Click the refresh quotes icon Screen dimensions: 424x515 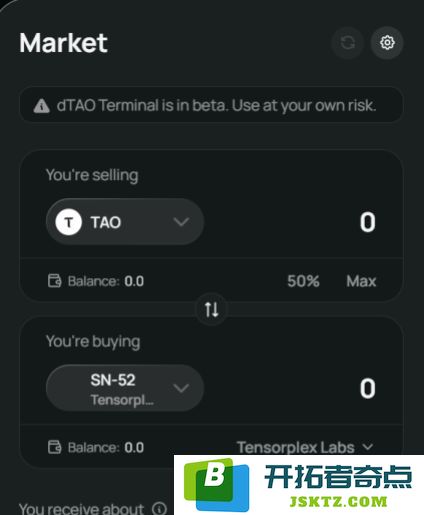click(x=348, y=43)
